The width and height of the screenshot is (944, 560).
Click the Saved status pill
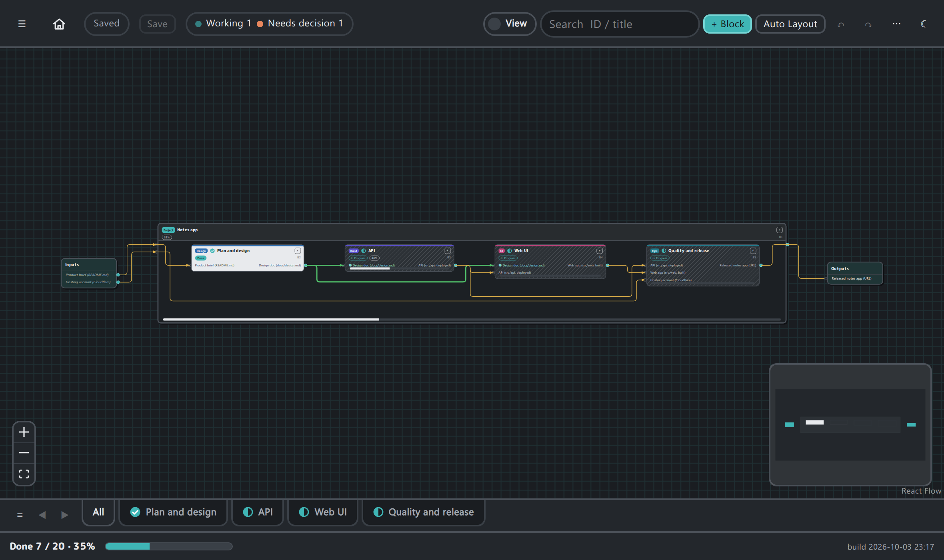click(x=106, y=24)
